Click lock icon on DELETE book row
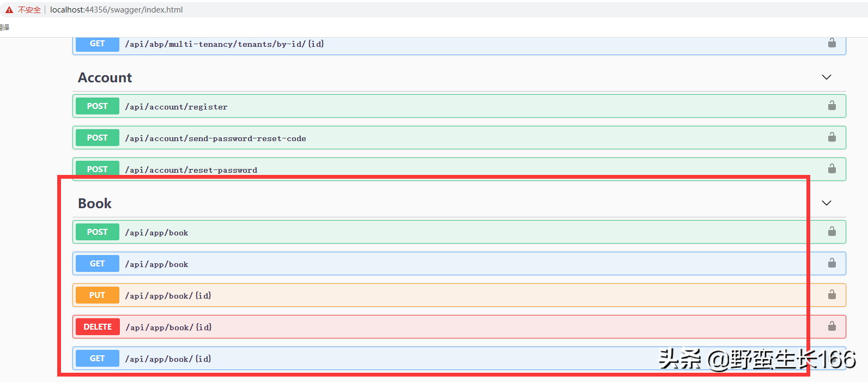This screenshot has height=382, width=868. [831, 326]
